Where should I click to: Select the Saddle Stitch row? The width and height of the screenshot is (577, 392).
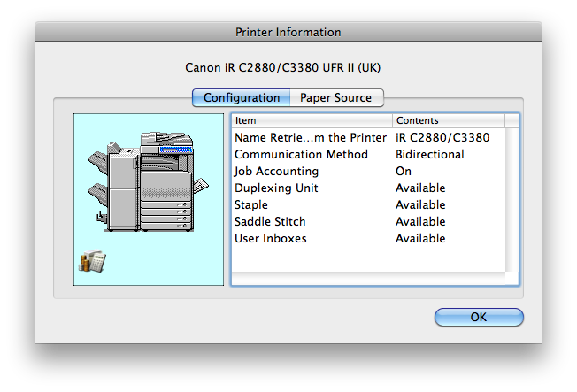point(369,222)
